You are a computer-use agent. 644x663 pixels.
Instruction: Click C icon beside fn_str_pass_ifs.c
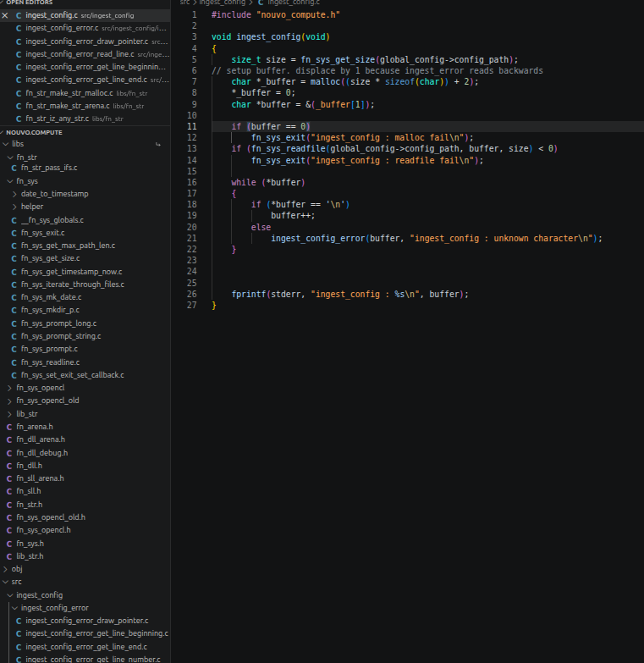coord(14,168)
